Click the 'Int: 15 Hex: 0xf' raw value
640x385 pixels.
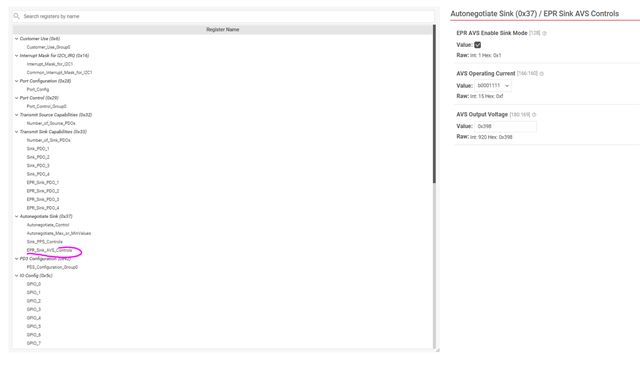click(x=487, y=96)
